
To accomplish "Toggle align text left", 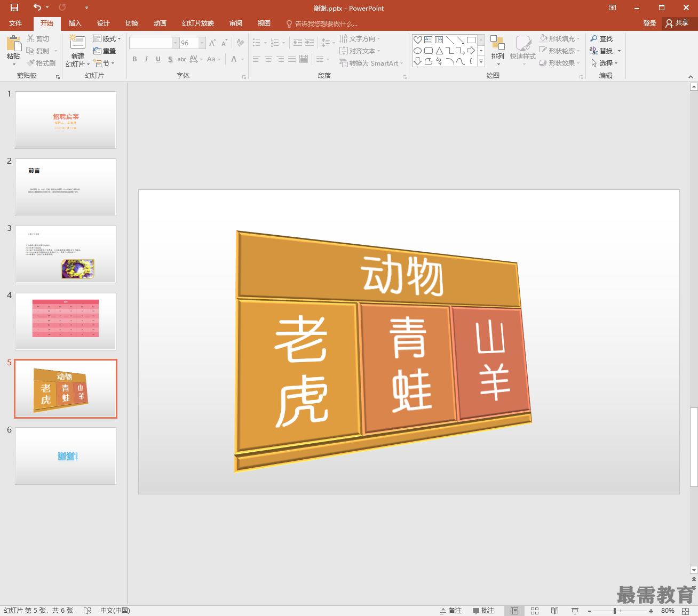I will click(x=257, y=59).
